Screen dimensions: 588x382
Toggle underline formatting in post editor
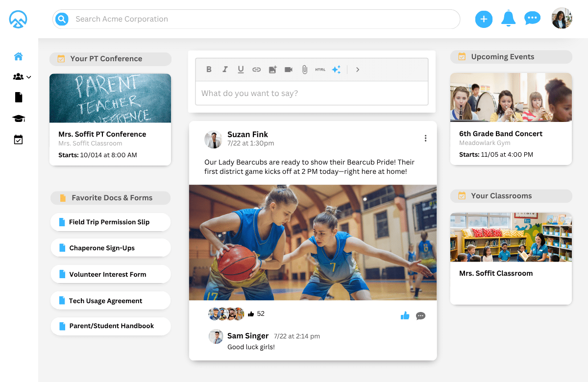coord(241,70)
